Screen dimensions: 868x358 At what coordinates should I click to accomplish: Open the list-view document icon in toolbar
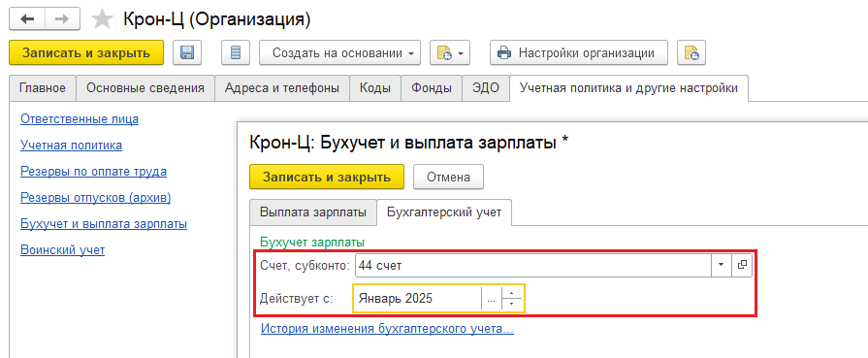coord(236,53)
